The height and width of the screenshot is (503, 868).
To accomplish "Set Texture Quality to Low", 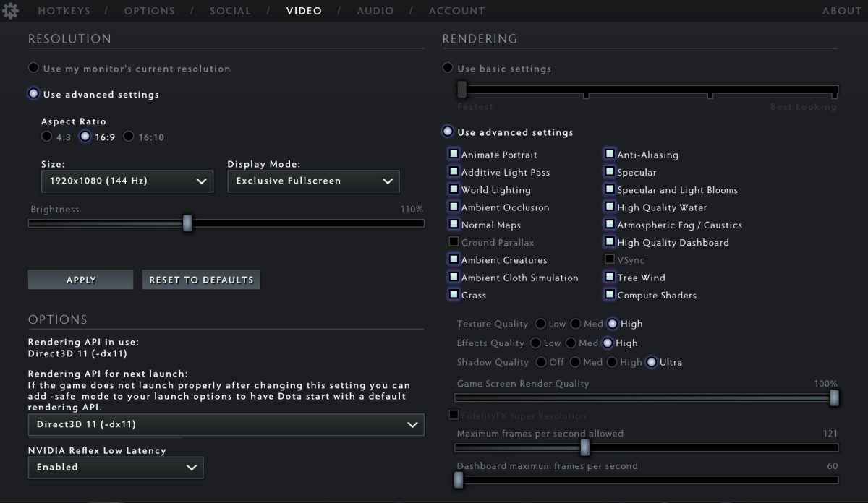I will point(542,324).
